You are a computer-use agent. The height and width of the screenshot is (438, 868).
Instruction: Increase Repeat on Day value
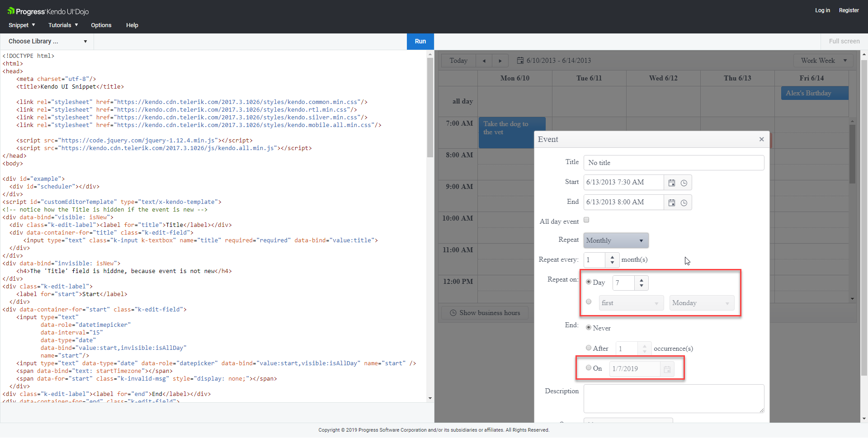642,280
